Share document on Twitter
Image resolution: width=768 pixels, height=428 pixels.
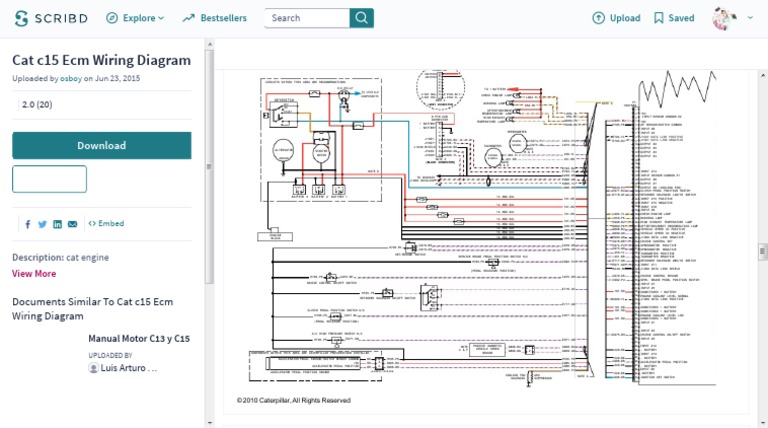coord(42,224)
